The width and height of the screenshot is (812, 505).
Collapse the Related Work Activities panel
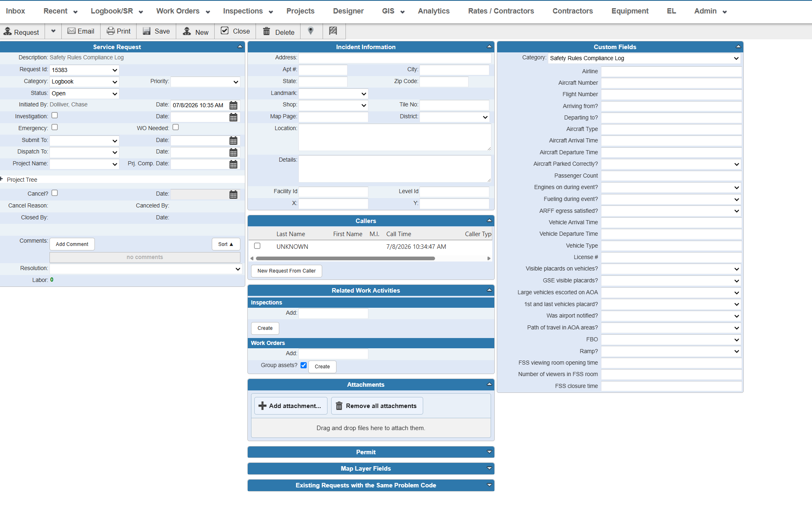489,290
